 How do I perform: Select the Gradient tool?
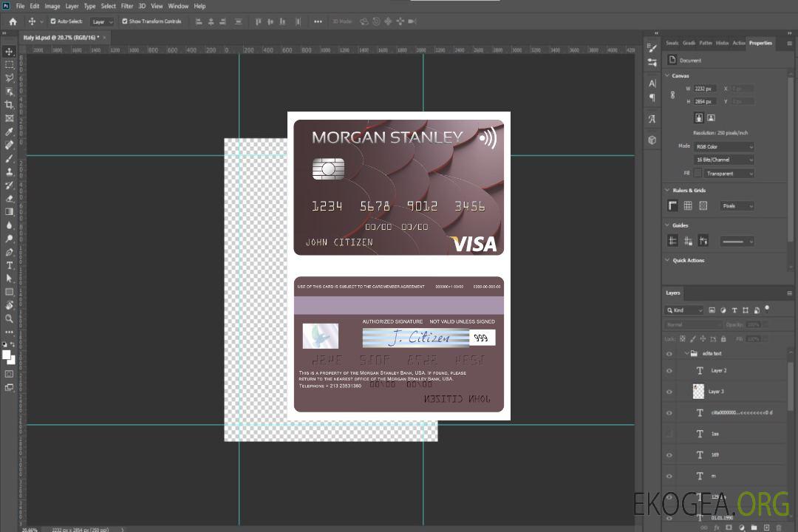[x=9, y=212]
